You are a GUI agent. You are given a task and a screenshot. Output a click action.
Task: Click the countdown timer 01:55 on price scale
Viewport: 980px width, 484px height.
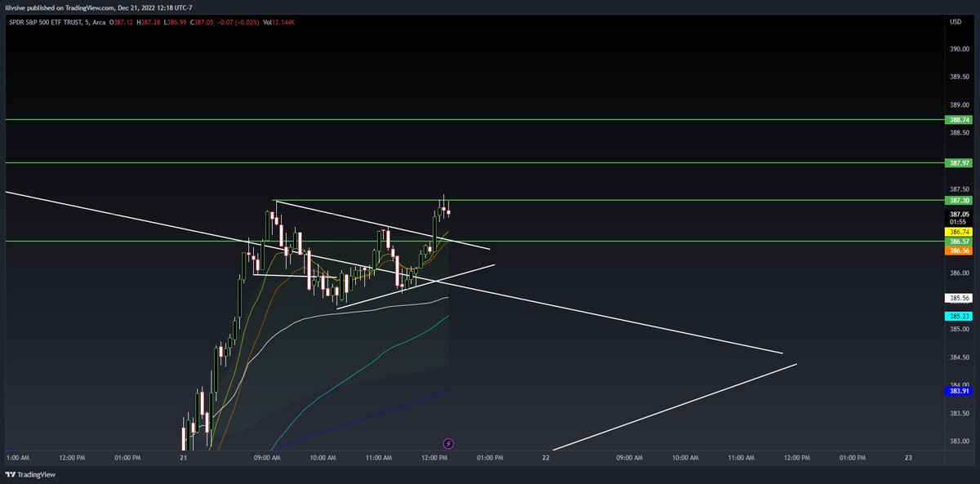pyautogui.click(x=959, y=221)
